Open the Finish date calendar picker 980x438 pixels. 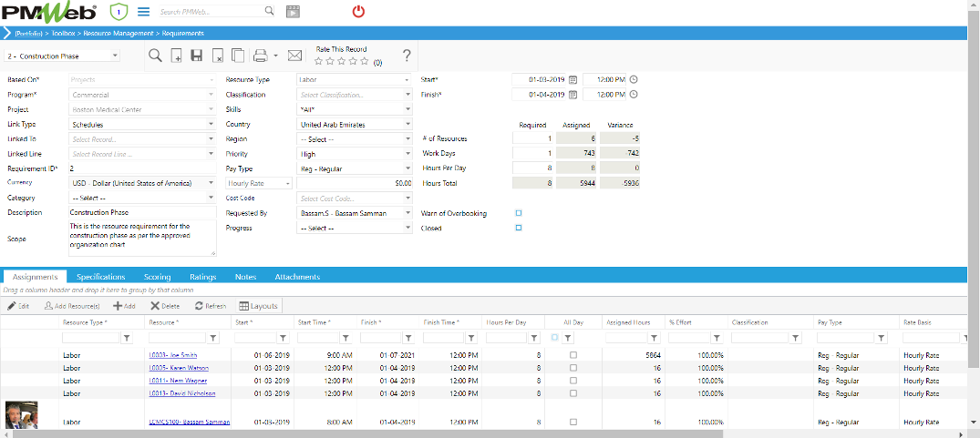(x=573, y=95)
